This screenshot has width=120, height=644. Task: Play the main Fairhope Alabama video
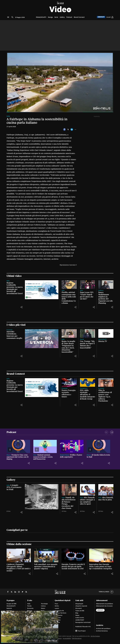pyautogui.click(x=60, y=82)
